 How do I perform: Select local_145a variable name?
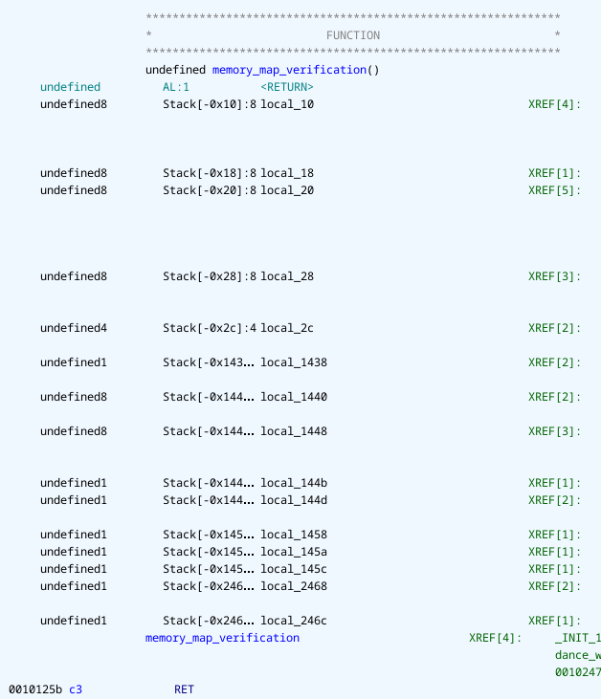pyautogui.click(x=294, y=552)
